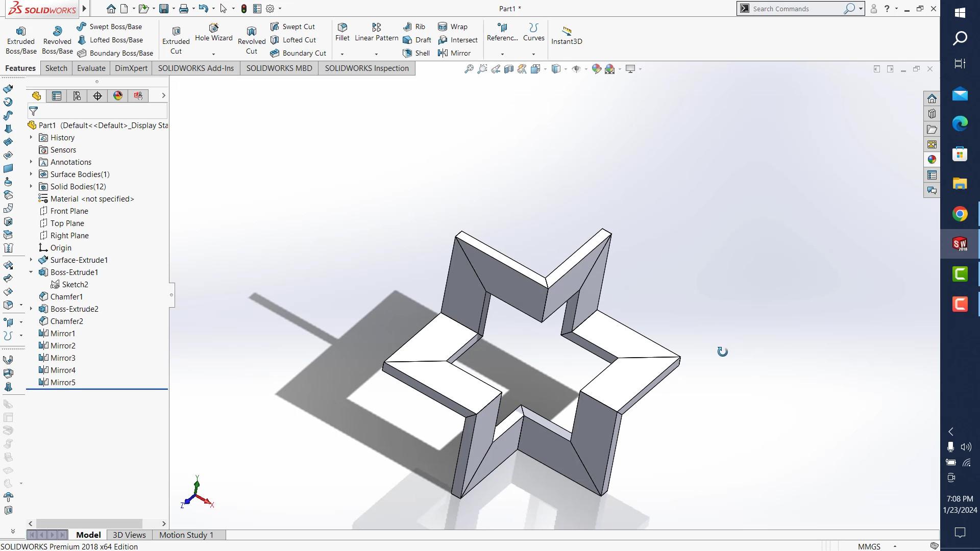Select the Chamfer2 feature in tree
Viewport: 980px width, 551px height.
coord(66,321)
